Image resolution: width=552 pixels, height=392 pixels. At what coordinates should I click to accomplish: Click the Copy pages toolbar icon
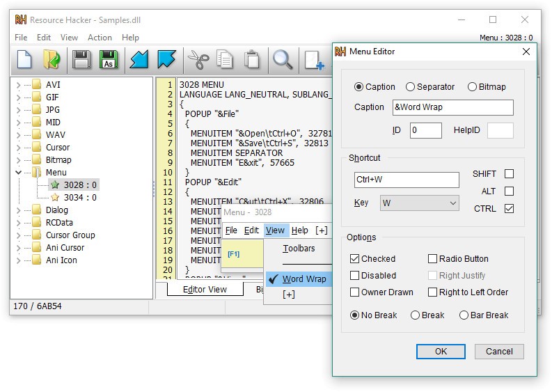(x=225, y=59)
